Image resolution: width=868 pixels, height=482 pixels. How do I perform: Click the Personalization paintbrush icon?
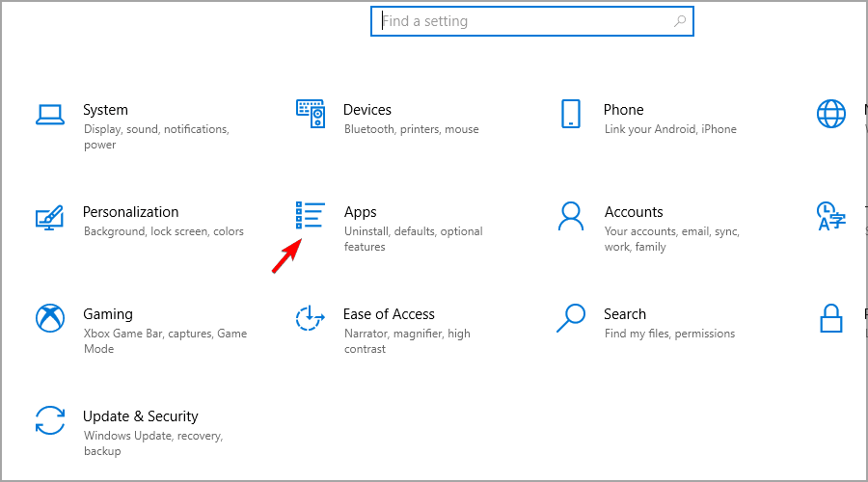[50, 218]
